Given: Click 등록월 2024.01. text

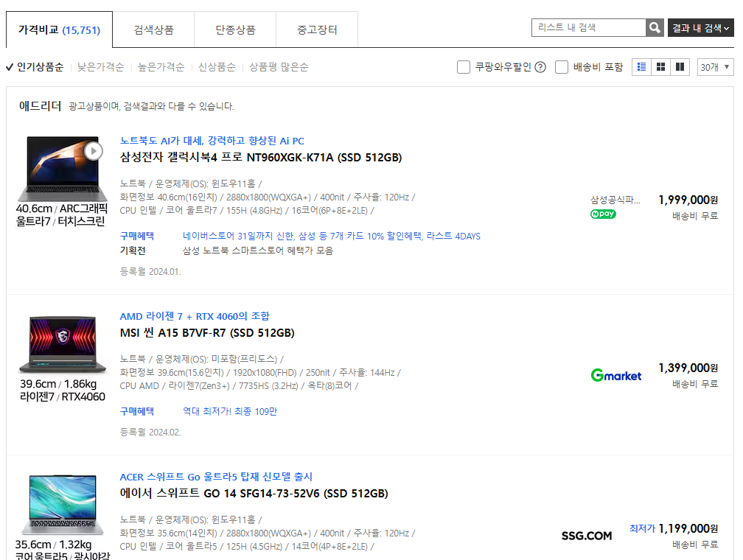Looking at the screenshot, I should [150, 271].
